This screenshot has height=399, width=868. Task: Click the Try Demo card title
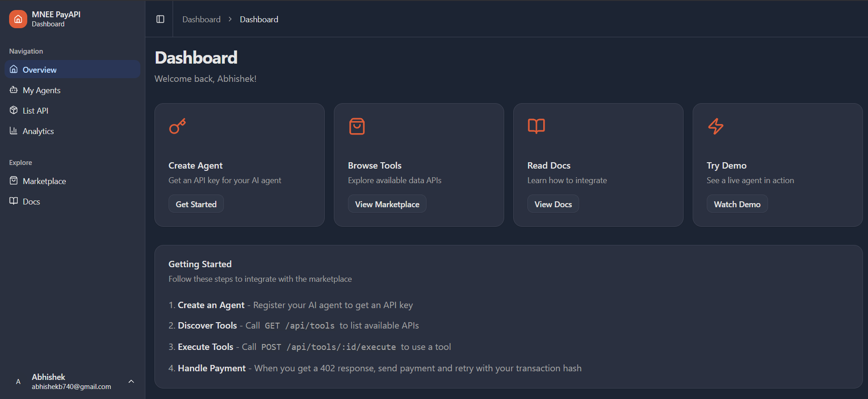point(726,165)
